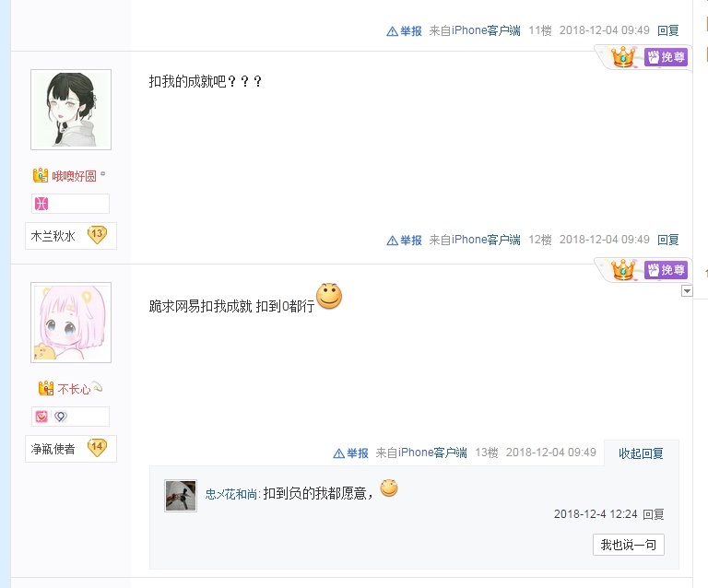Screen dimensions: 708x588
Task: Click the 举报 report icon on floor 13
Action: click(x=350, y=453)
